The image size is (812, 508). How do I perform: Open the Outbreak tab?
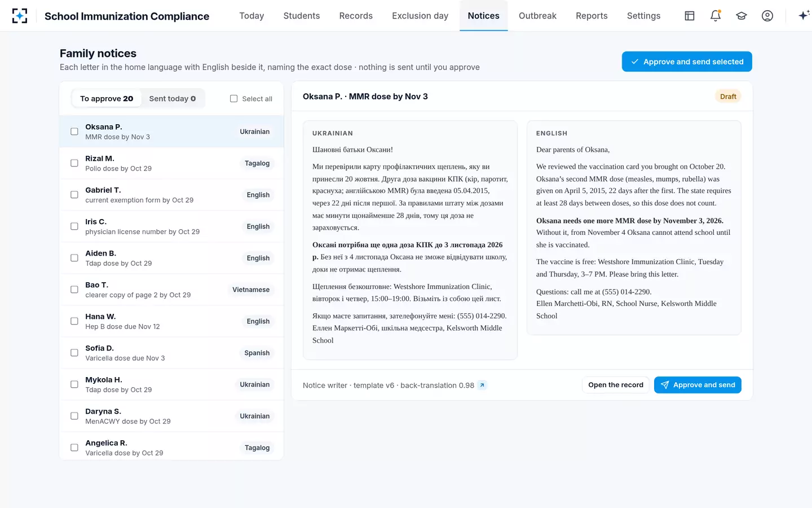pos(537,16)
